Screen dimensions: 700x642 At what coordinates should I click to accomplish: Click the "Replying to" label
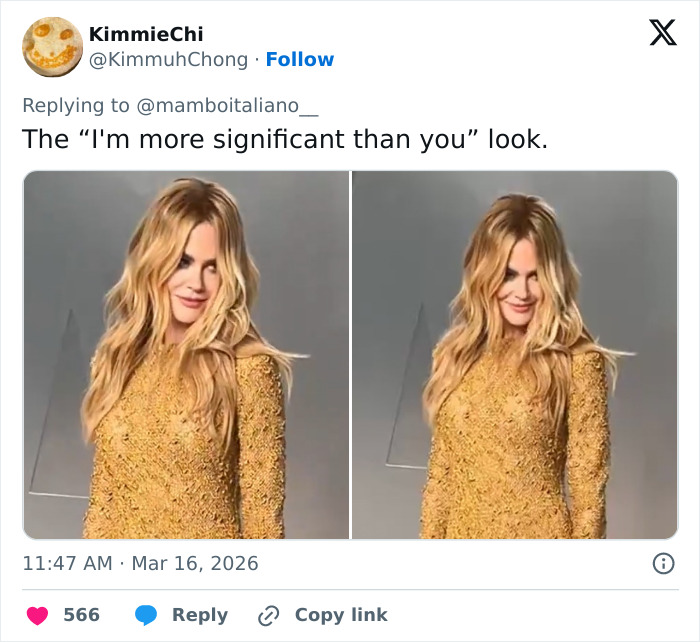pyautogui.click(x=76, y=105)
